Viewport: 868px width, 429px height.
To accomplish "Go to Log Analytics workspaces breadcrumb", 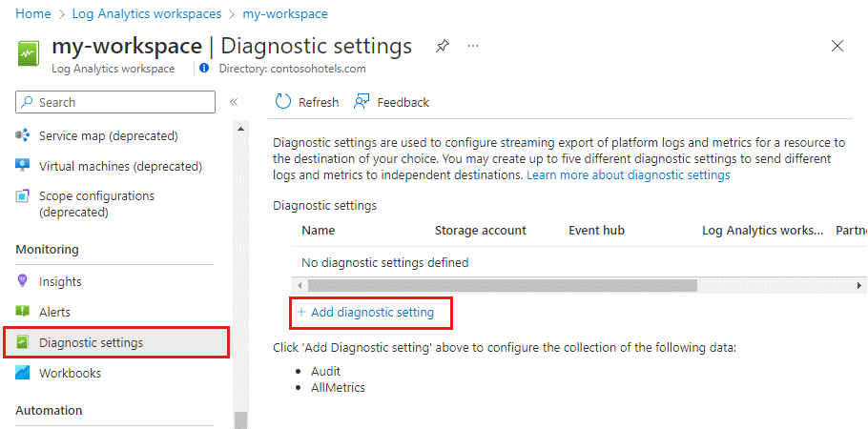I will [x=145, y=14].
